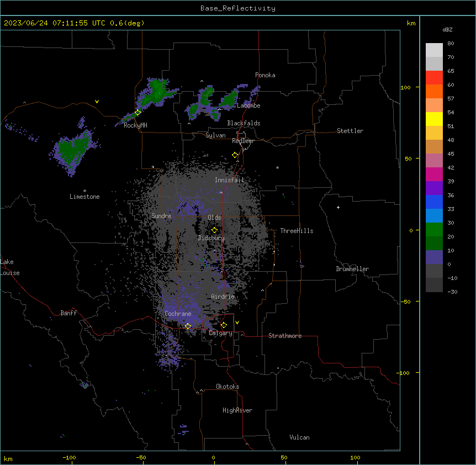Screen dimensions: 476x465
Task: Click the dBZ legend heading
Action: coord(447,29)
